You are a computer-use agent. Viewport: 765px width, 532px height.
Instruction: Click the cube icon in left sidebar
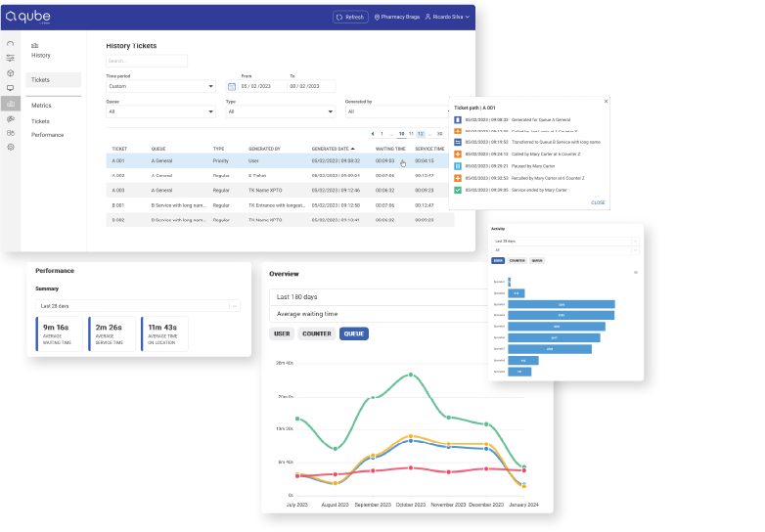click(11, 73)
